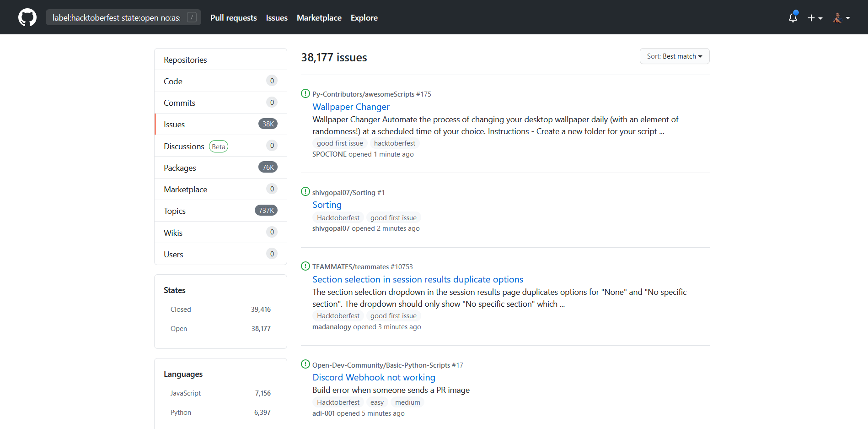The height and width of the screenshot is (429, 868).
Task: Open Pull requests in top navigation
Action: [234, 18]
